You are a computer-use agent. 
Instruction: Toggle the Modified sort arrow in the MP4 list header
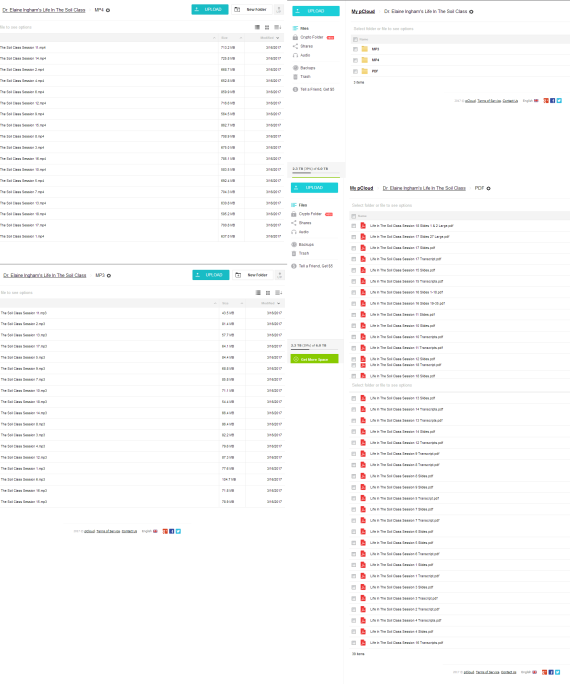coord(277,38)
